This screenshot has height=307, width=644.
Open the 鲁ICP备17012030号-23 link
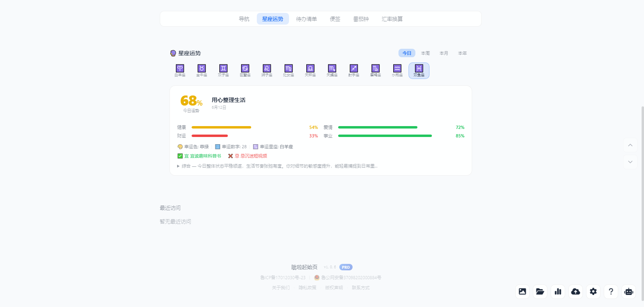[x=283, y=278]
